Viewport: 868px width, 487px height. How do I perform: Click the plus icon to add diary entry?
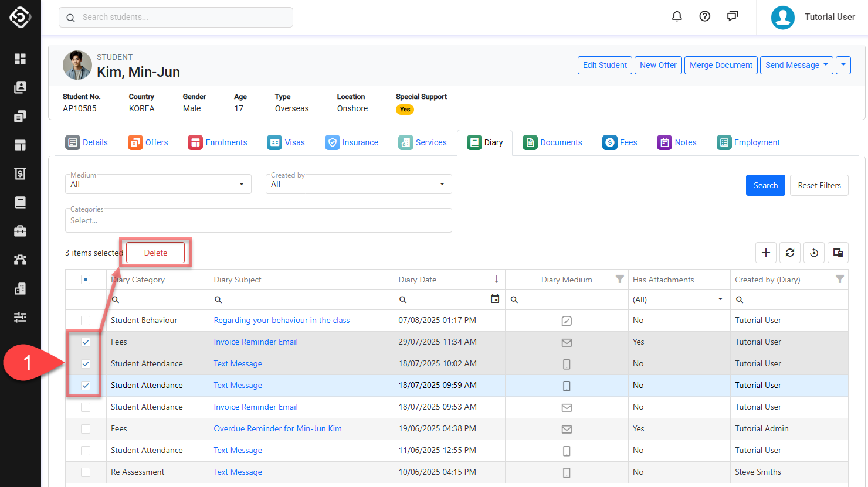766,253
